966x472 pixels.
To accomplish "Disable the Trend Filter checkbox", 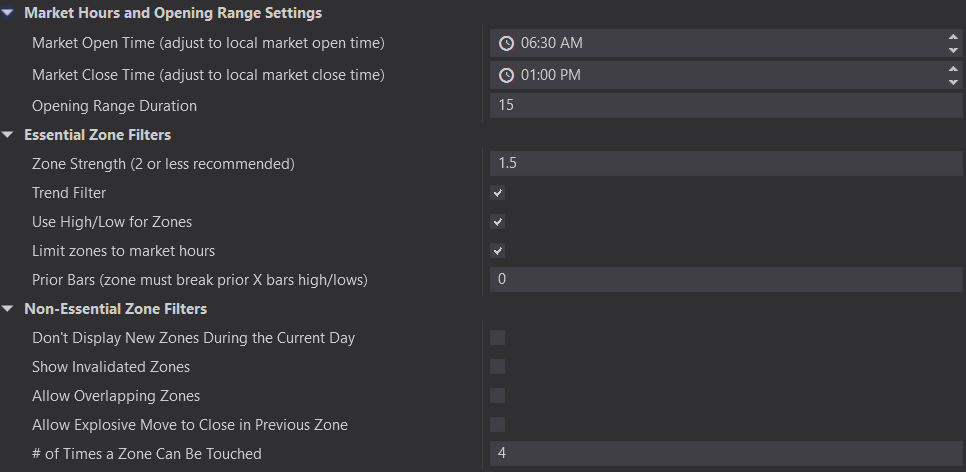I will pyautogui.click(x=498, y=193).
